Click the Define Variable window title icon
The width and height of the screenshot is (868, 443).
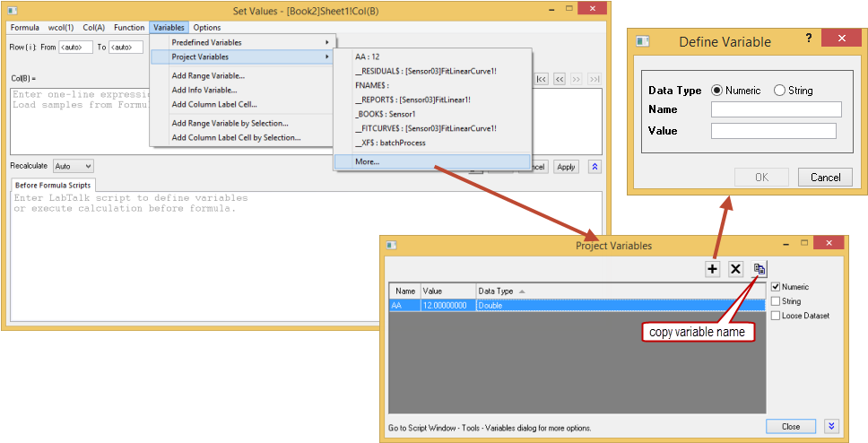[x=642, y=41]
